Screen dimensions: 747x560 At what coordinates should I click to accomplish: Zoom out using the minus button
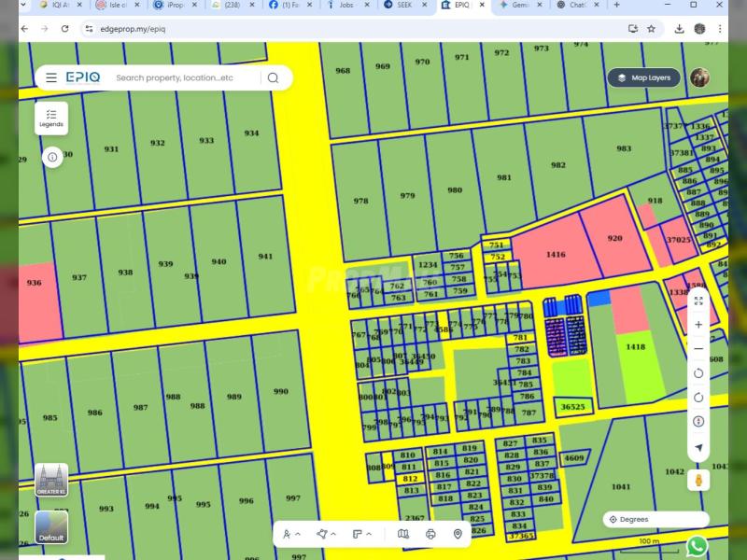click(x=698, y=349)
